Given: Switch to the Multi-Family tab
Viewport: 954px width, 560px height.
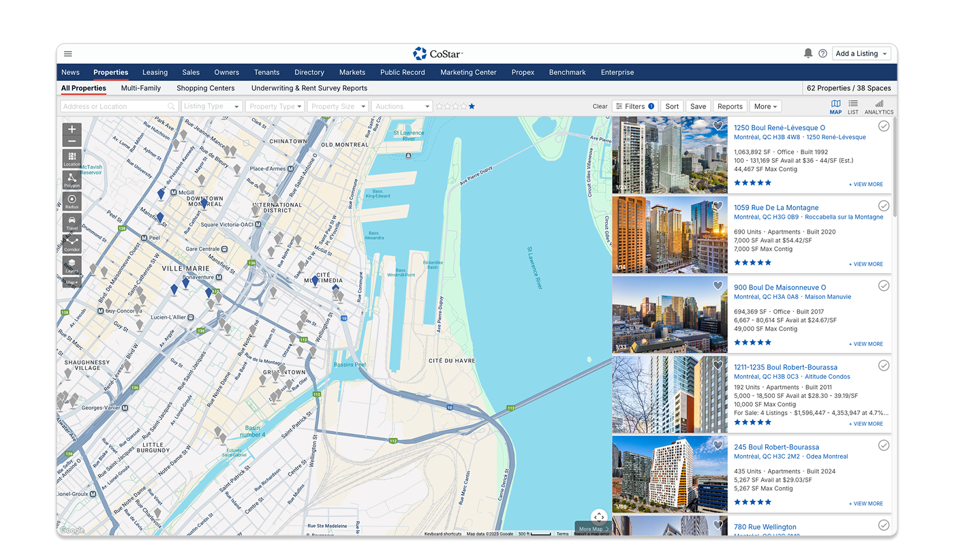Looking at the screenshot, I should click(141, 88).
